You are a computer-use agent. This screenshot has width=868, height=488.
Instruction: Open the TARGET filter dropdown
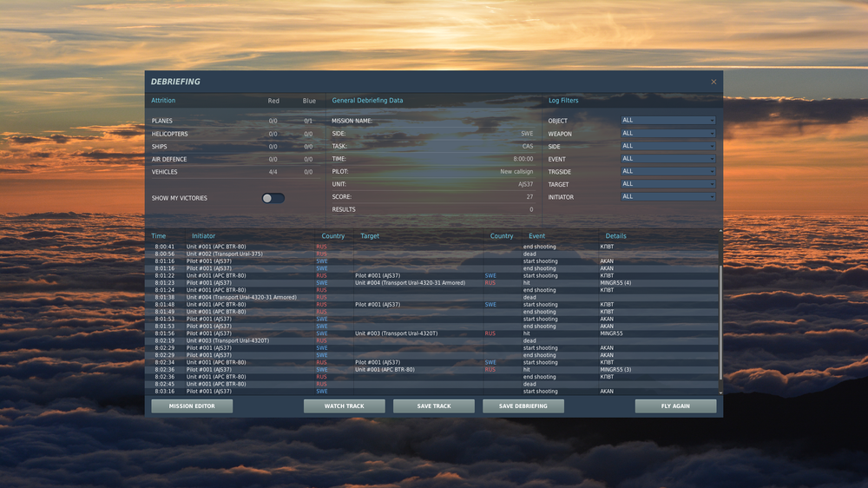pyautogui.click(x=668, y=184)
